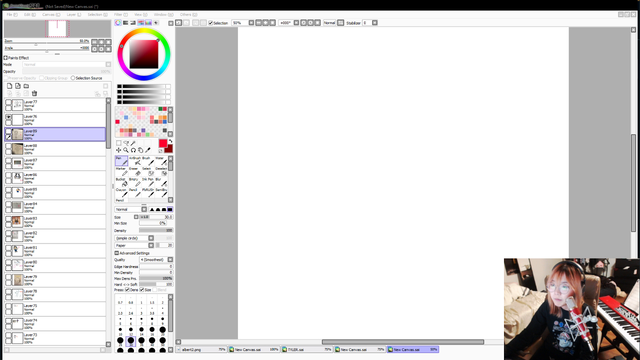
Task: Choose the Marker tool
Action: pyautogui.click(x=121, y=171)
